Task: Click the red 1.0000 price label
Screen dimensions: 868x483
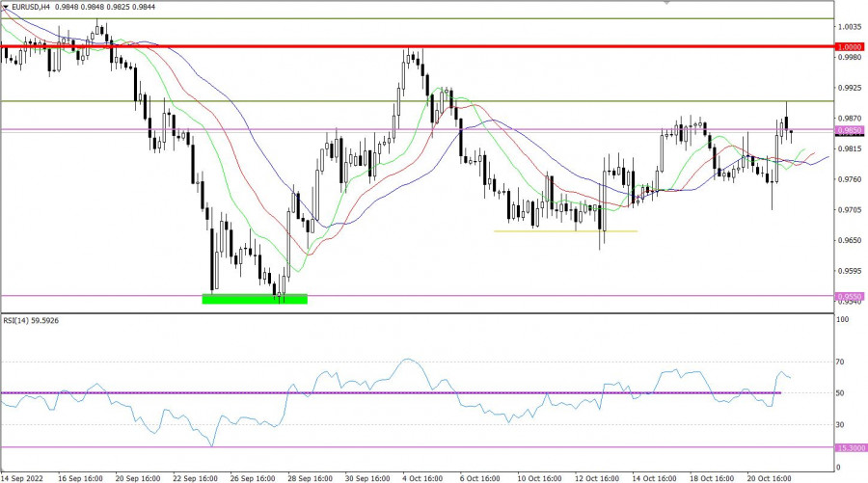Action: tap(850, 47)
